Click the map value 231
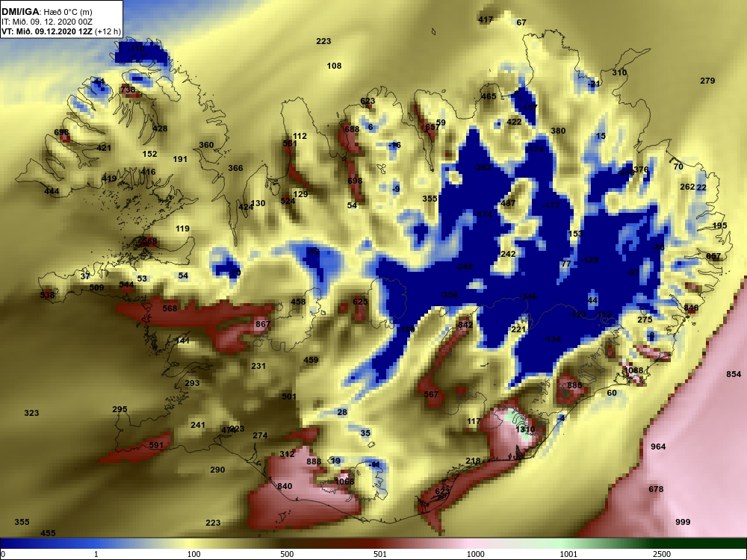Screen dimensions: 747x560 click(x=258, y=366)
